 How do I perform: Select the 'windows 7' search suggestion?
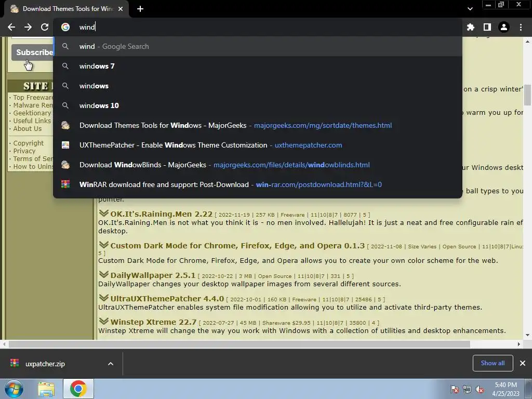pos(258,66)
